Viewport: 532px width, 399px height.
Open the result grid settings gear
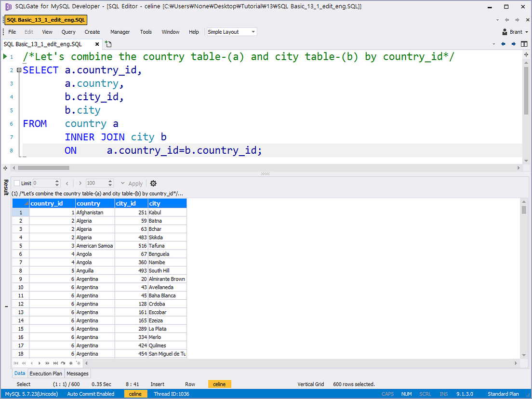pos(152,183)
